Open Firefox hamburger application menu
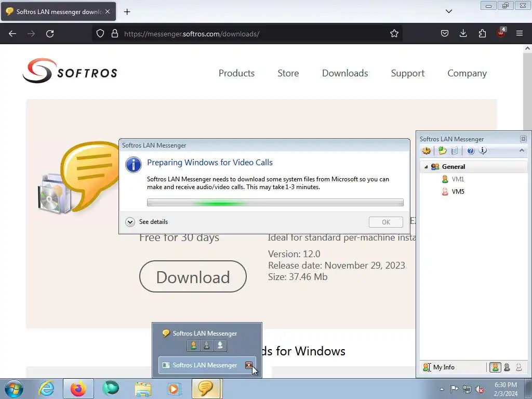The image size is (532, 399). 520,34
